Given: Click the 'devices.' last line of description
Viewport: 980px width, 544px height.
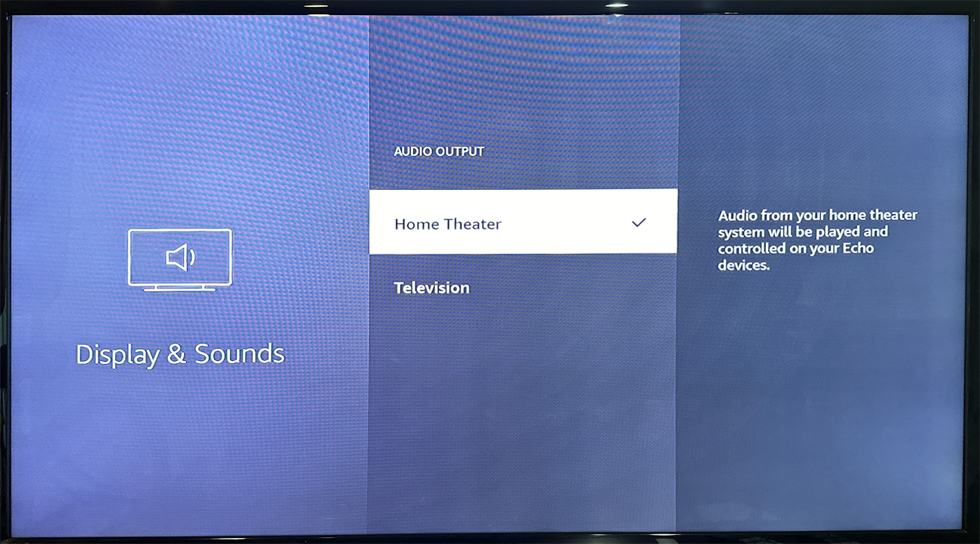Looking at the screenshot, I should click(x=743, y=266).
